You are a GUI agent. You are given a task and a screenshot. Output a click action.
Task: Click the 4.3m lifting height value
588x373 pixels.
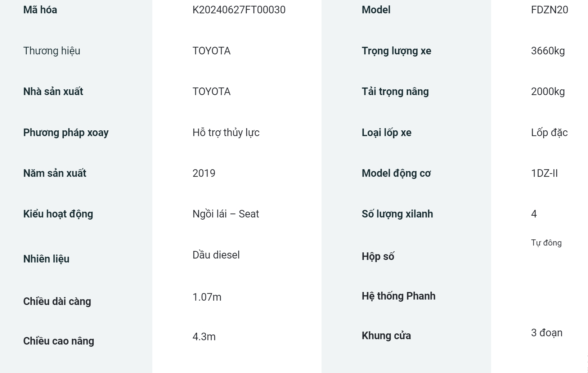click(204, 337)
